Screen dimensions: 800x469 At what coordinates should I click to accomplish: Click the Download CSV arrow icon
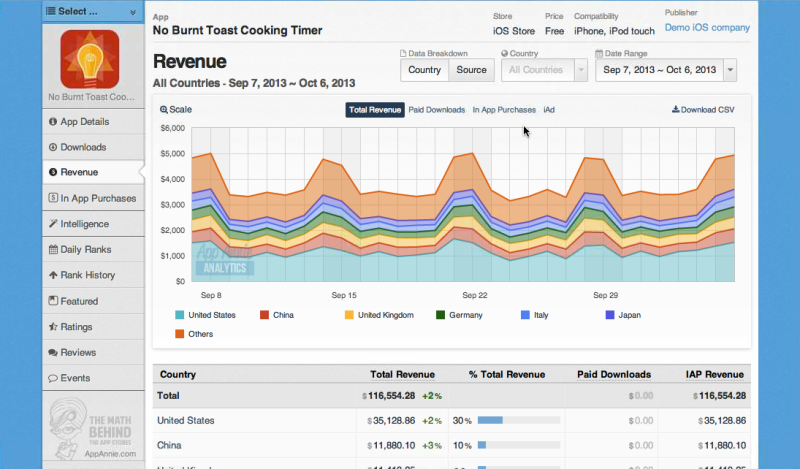tap(676, 109)
